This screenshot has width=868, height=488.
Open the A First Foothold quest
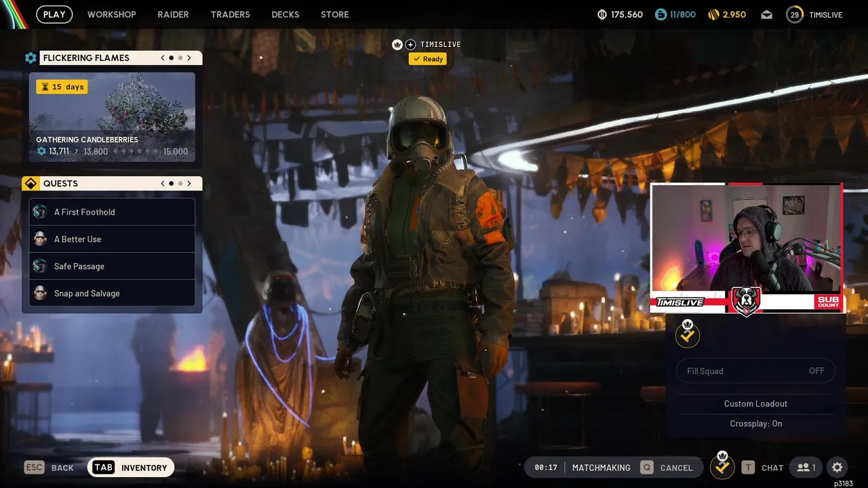(x=112, y=212)
